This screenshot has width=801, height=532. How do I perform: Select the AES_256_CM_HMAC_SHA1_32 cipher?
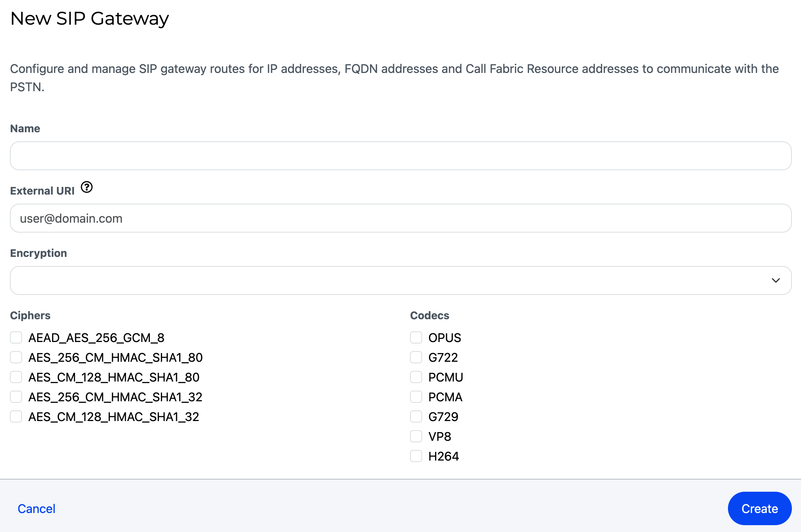tap(16, 397)
